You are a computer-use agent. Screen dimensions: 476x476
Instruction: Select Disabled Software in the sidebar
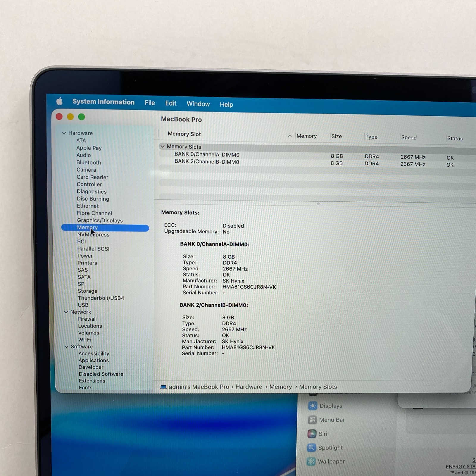(101, 374)
